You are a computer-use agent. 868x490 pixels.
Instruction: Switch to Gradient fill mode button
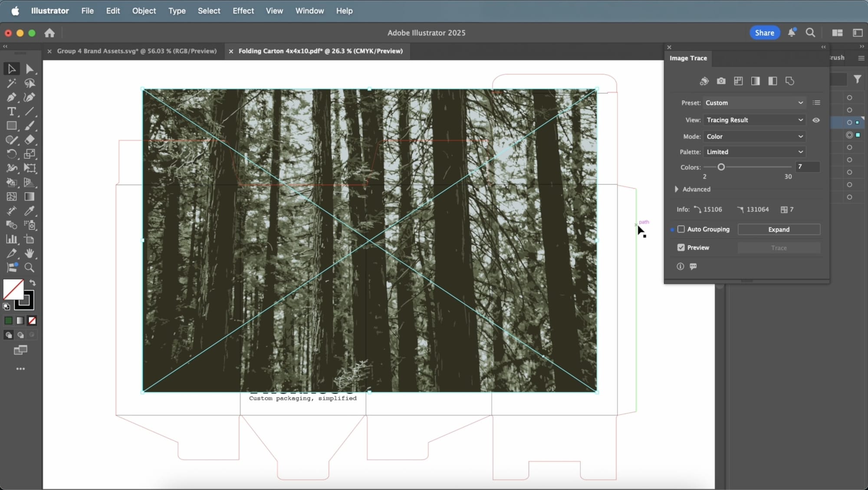point(20,321)
